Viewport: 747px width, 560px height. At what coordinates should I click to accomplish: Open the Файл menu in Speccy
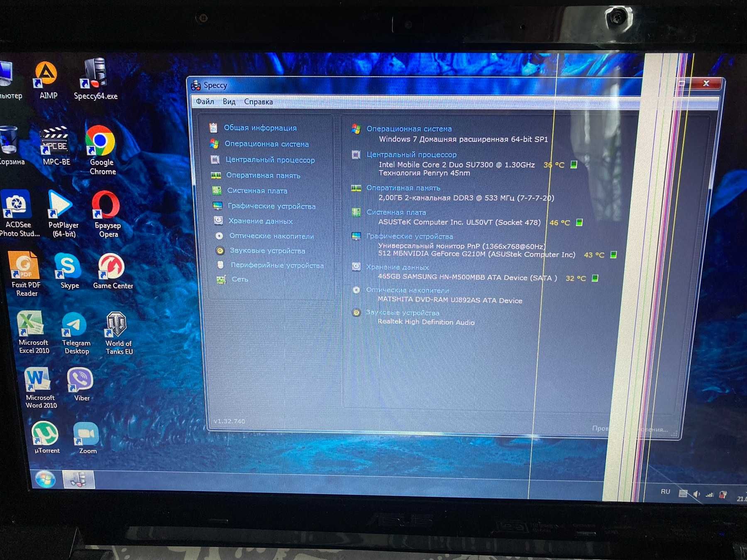point(205,101)
